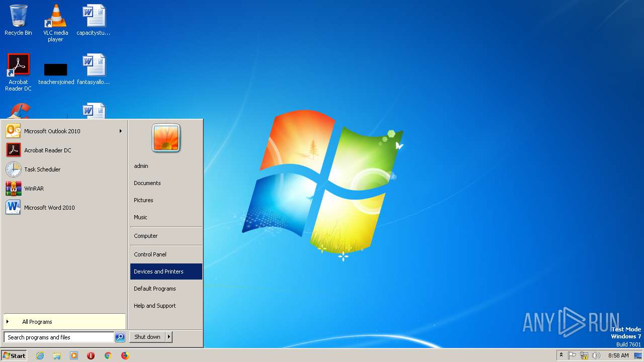
Task: Click the user account picture thumbnail
Action: 166,138
